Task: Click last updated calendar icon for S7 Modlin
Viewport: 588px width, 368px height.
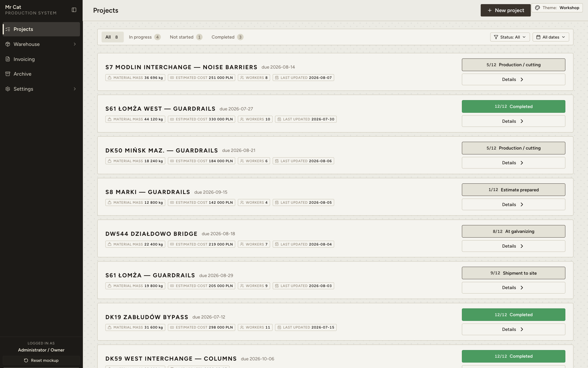Action: [277, 78]
